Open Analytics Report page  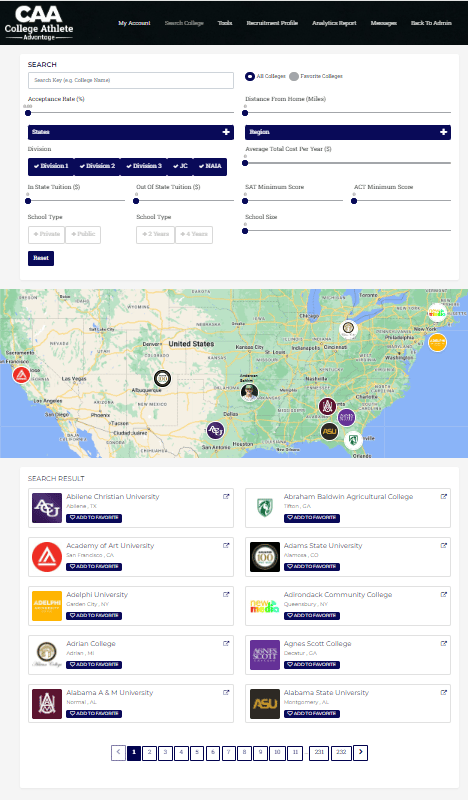click(334, 23)
